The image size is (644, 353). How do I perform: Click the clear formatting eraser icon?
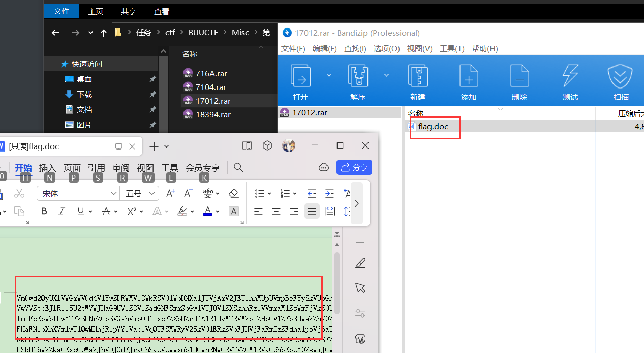(233, 193)
